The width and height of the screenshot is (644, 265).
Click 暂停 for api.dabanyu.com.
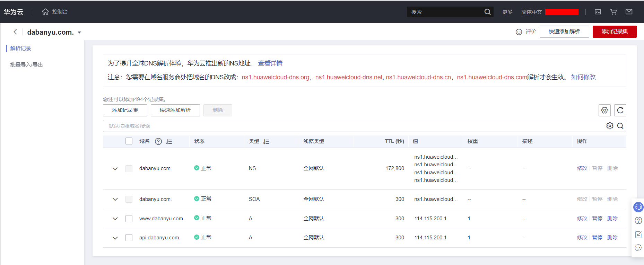coord(597,237)
